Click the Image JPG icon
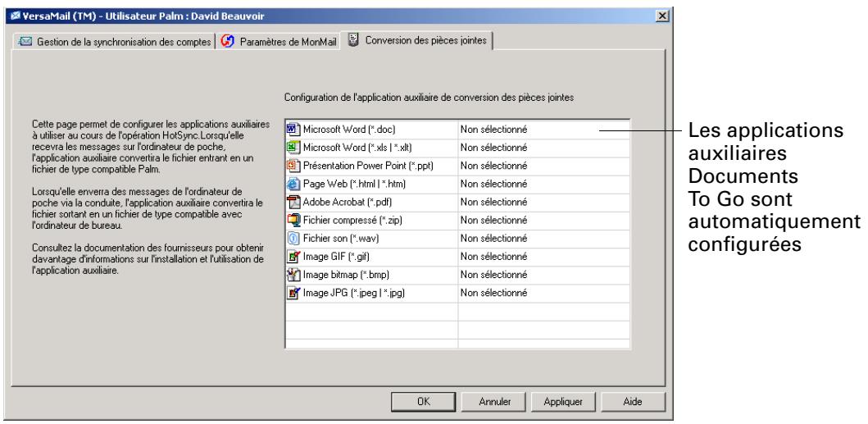Screen dimensions: 868x424 tap(293, 293)
